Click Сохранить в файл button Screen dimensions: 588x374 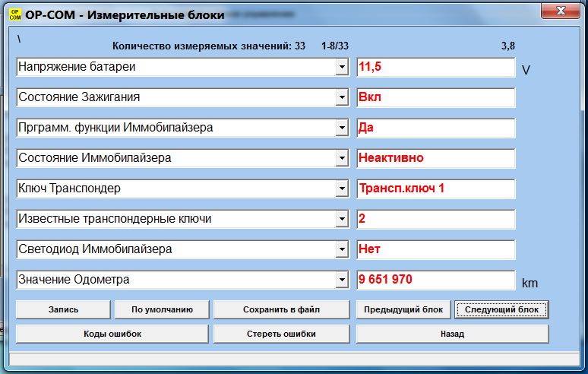point(281,309)
